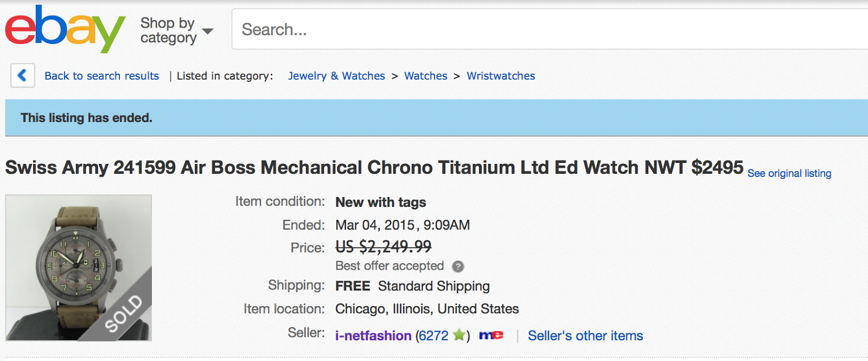Click the blue back arrow button
The height and width of the screenshot is (361, 868).
tap(23, 75)
